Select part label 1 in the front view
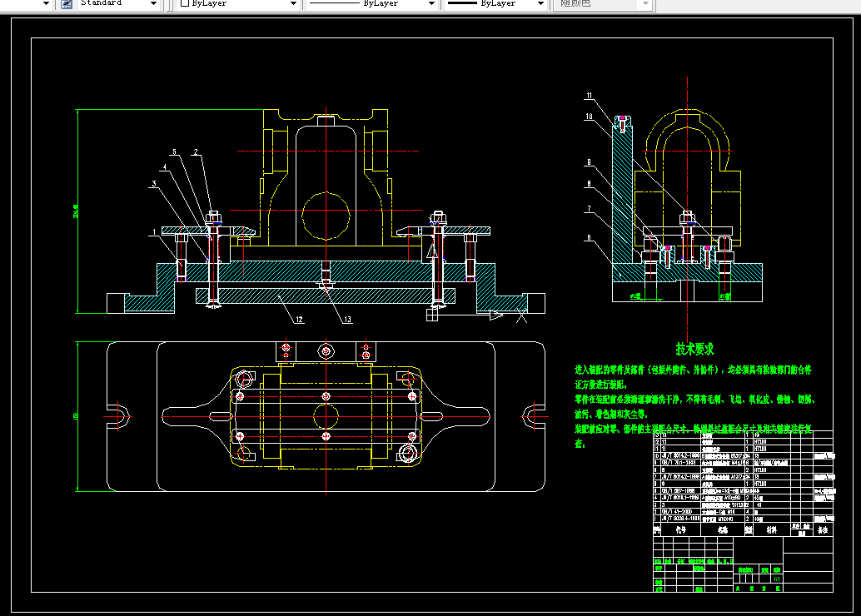 [154, 231]
